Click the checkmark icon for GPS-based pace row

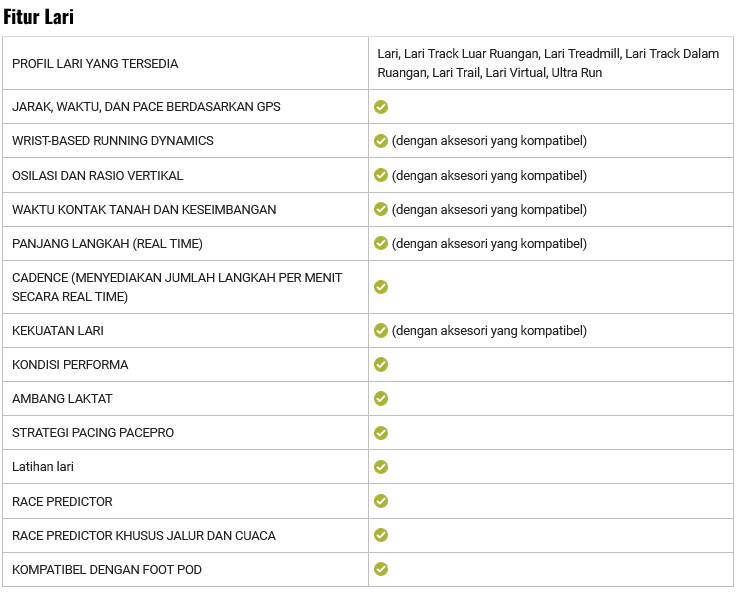point(381,107)
